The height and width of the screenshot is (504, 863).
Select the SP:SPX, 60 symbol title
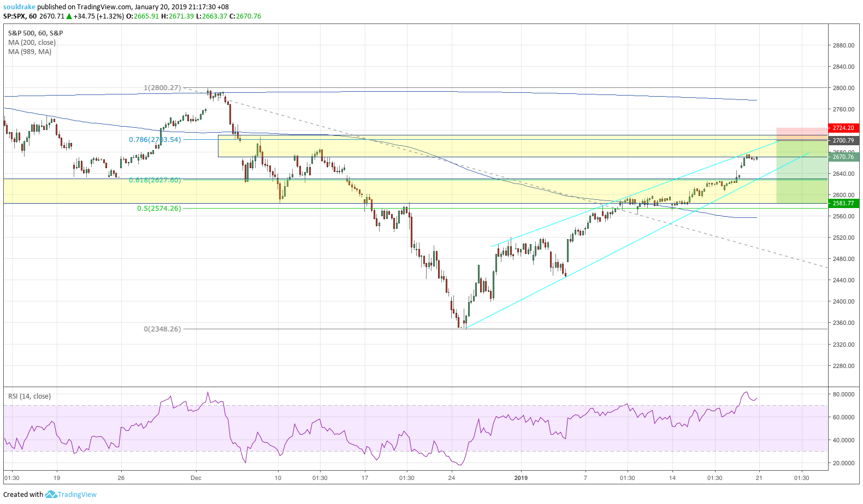20,16
